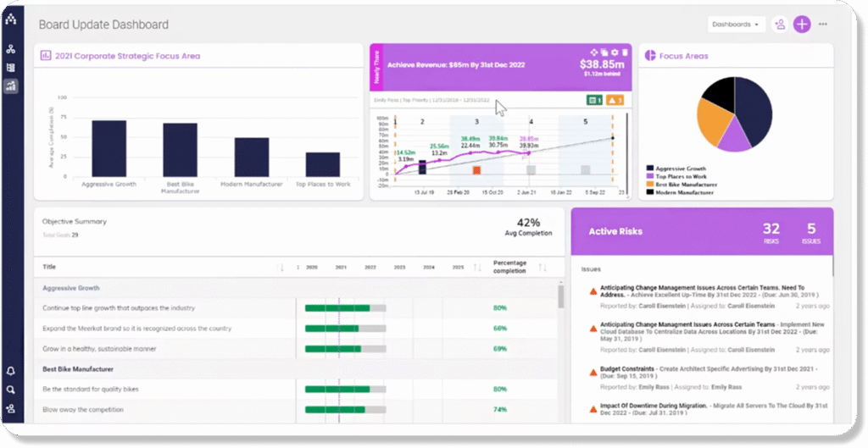Open settings gear on the Achieve Revenue widget

(x=615, y=53)
